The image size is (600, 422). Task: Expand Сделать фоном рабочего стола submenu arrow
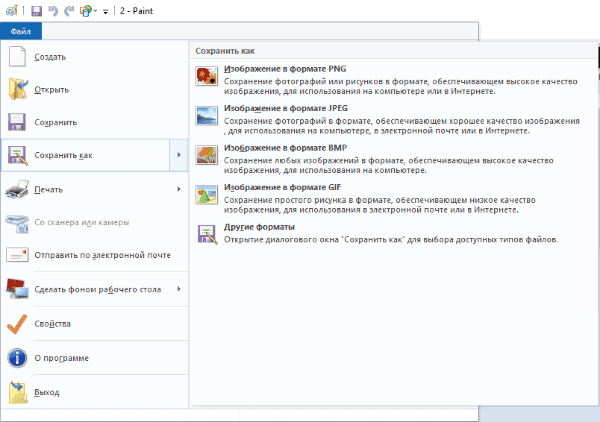click(179, 289)
